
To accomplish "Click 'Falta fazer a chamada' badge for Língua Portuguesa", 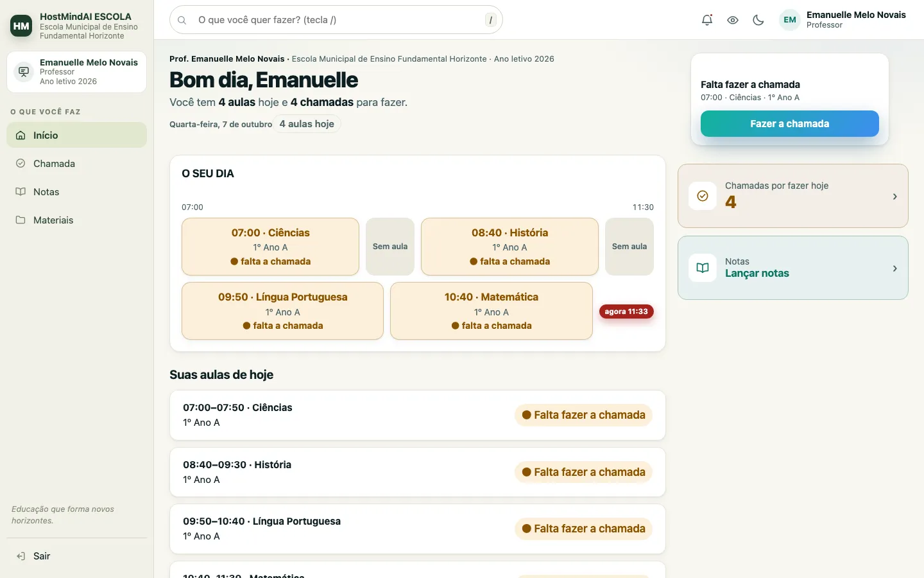I will click(x=583, y=529).
